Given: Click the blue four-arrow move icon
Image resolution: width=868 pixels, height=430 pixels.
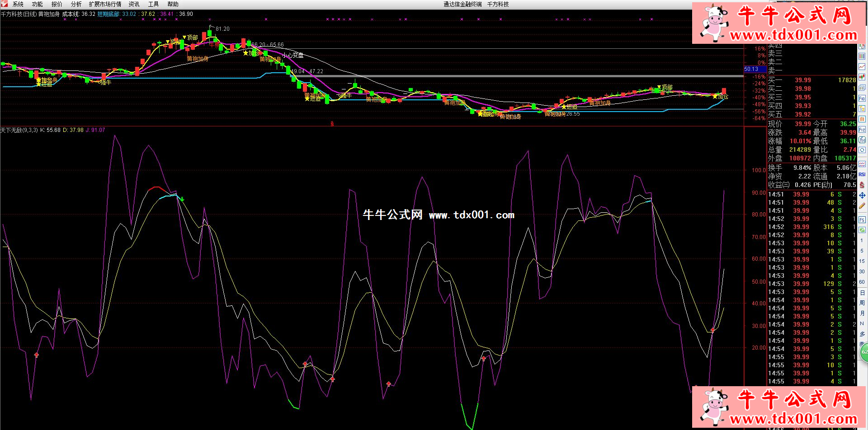Looking at the screenshot, I should click(862, 195).
